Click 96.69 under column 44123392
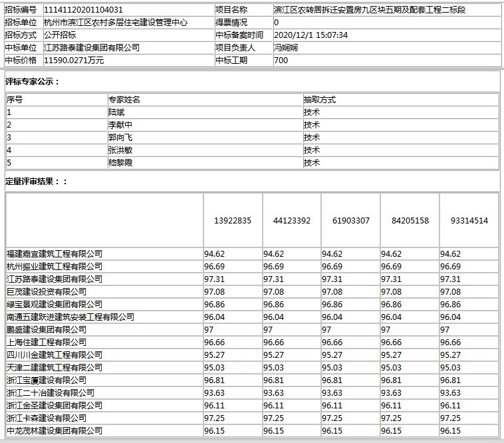The height and width of the screenshot is (443, 504). pos(273,267)
